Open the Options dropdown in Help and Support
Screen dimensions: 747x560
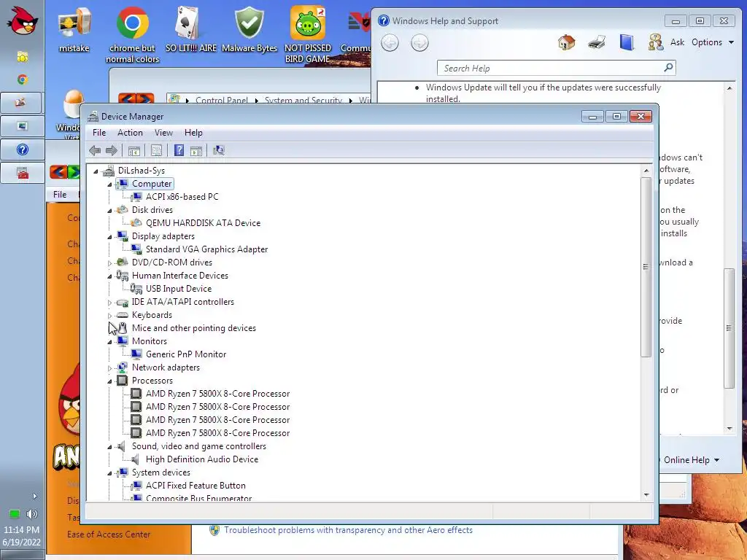coord(712,42)
